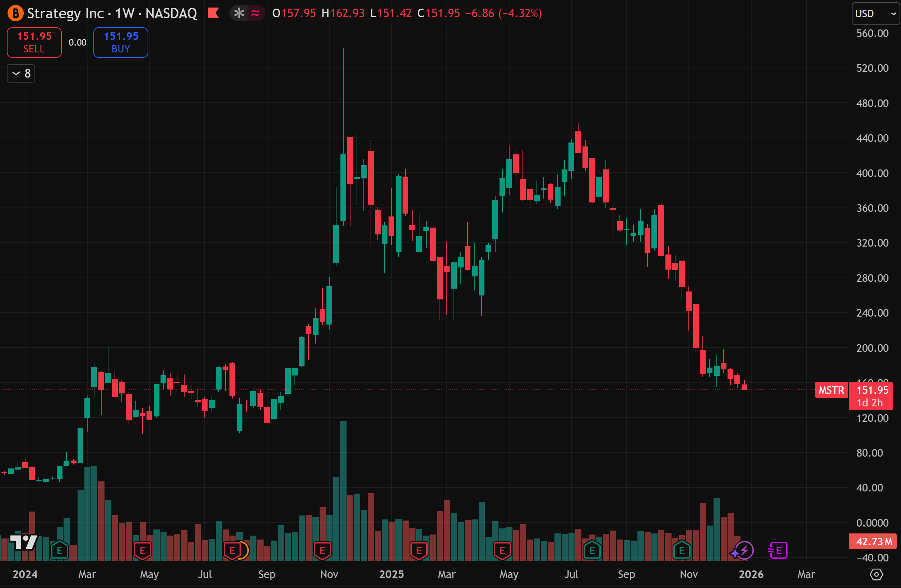Click the red earnings marker near May 2025
The width and height of the screenshot is (901, 588).
tap(502, 551)
